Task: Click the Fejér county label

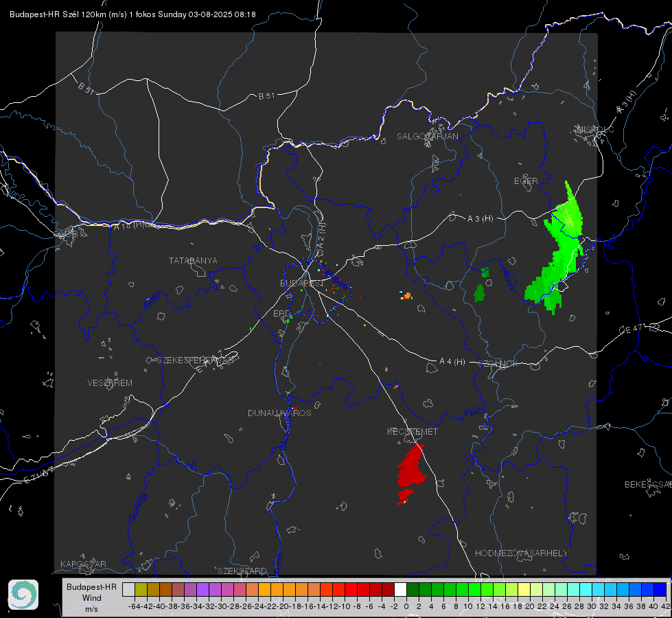Action: 154,300
